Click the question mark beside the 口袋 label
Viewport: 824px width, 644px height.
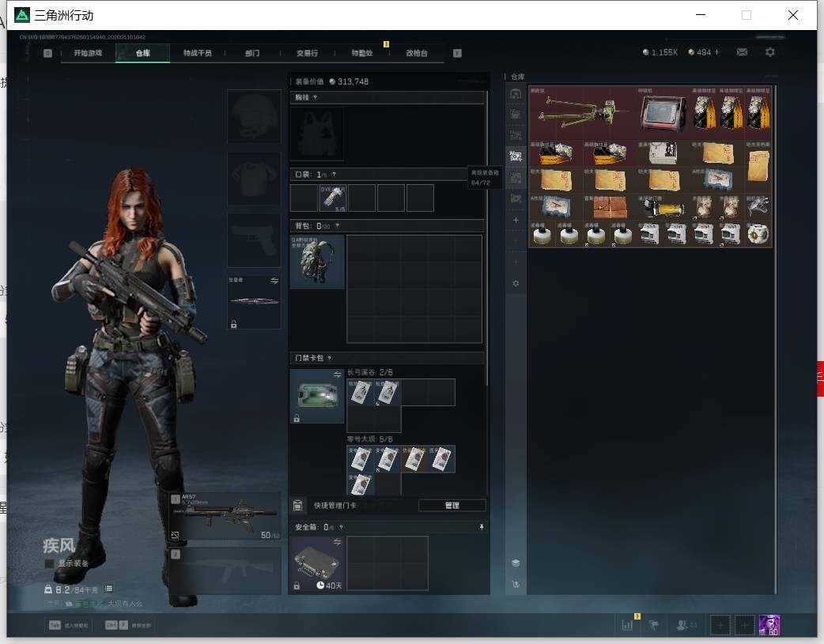[334, 175]
